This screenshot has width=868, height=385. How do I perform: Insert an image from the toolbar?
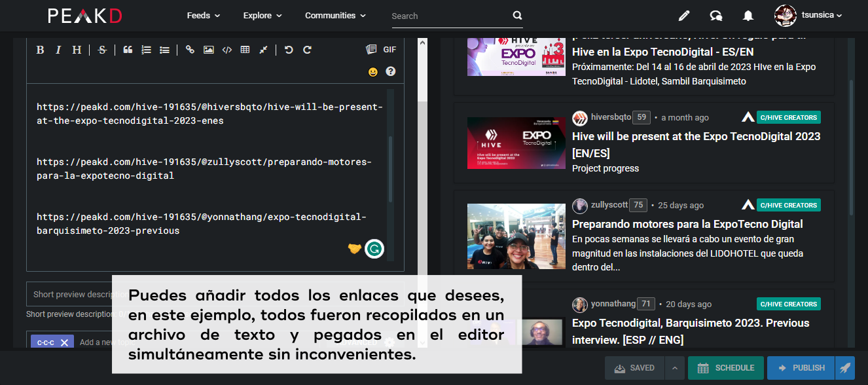(x=208, y=50)
